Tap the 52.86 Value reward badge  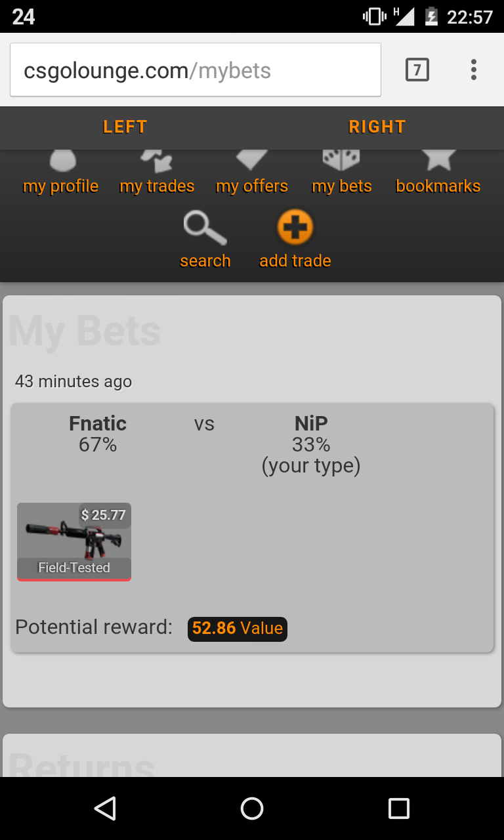coord(238,628)
